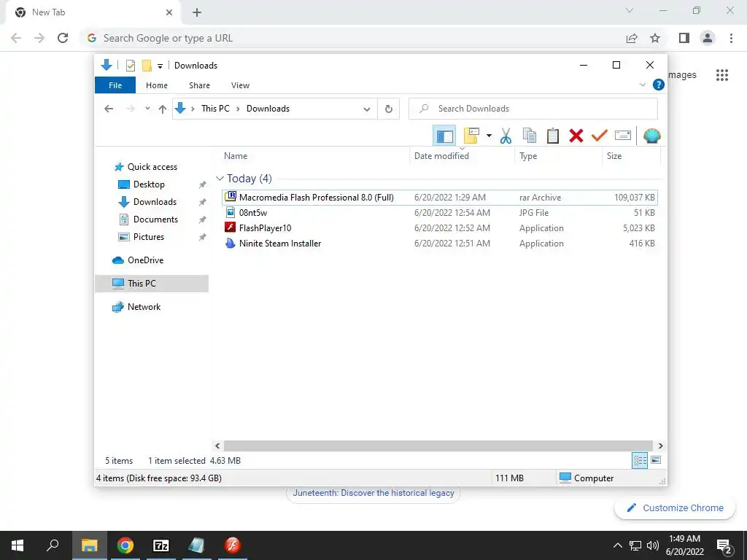Switch to the details view layout button
This screenshot has width=747, height=560.
pyautogui.click(x=640, y=460)
